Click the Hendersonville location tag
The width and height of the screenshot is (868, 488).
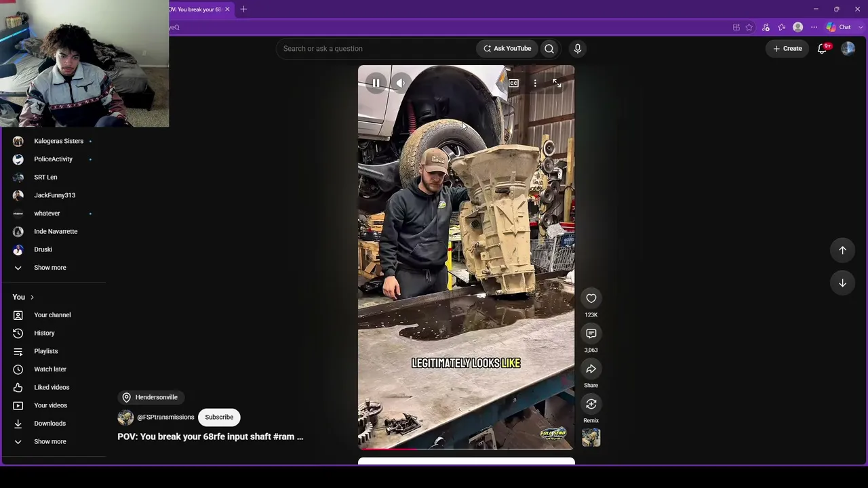click(151, 397)
